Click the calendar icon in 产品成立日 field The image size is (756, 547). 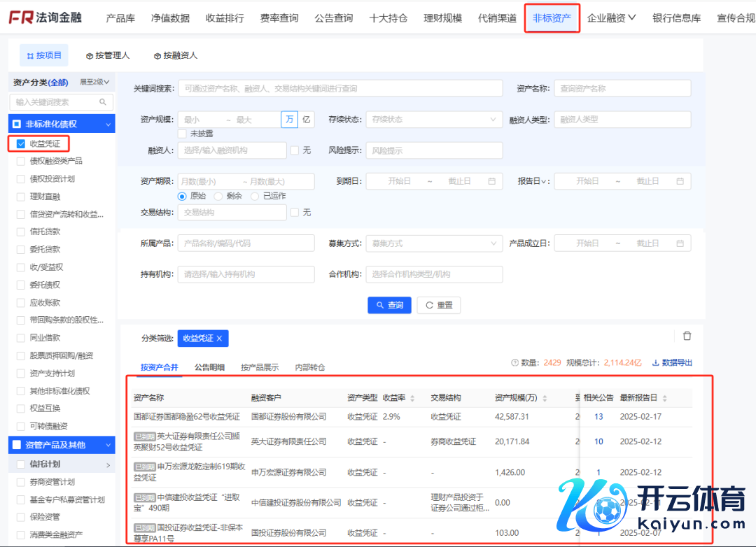[680, 243]
